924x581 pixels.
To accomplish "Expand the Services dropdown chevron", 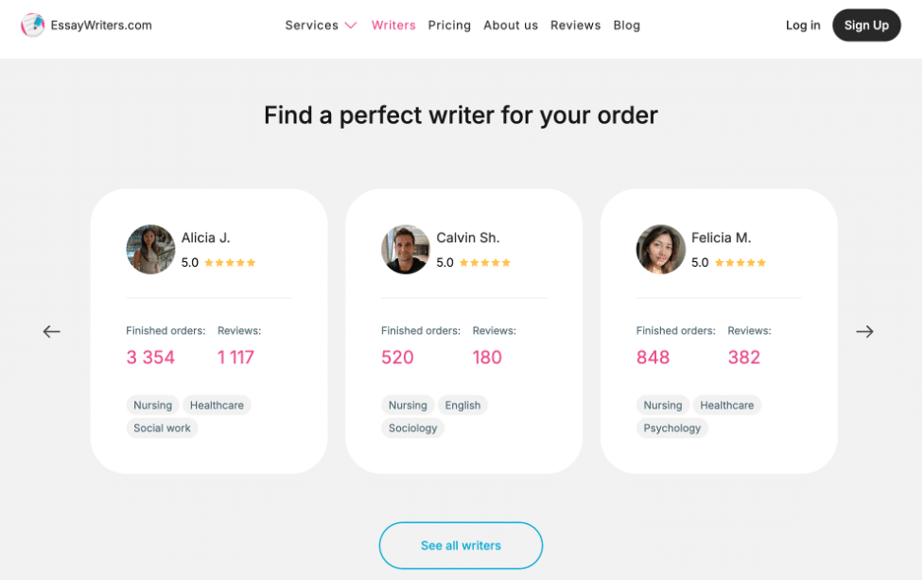I will (x=351, y=26).
